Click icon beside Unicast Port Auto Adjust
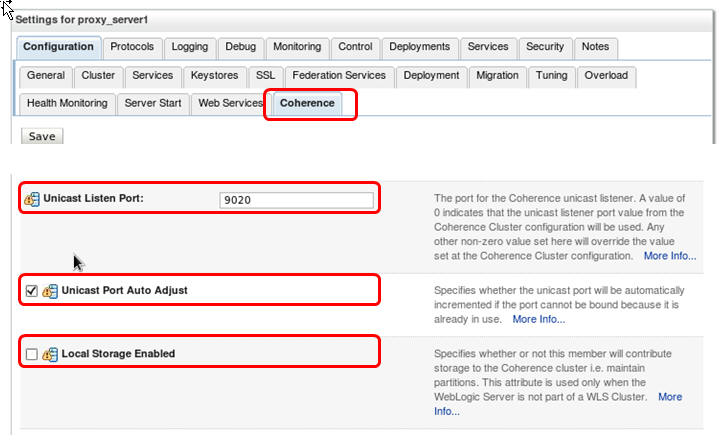 pyautogui.click(x=49, y=291)
